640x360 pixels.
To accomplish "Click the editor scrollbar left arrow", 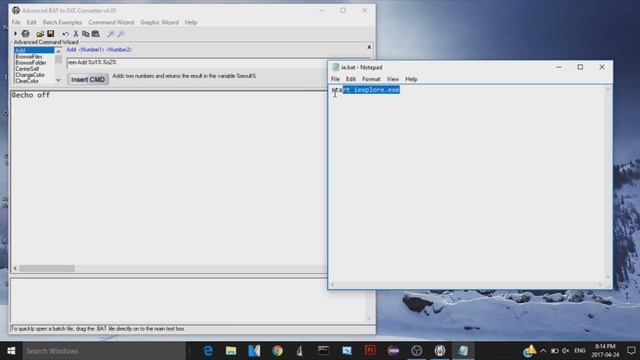I will pyautogui.click(x=15, y=269).
